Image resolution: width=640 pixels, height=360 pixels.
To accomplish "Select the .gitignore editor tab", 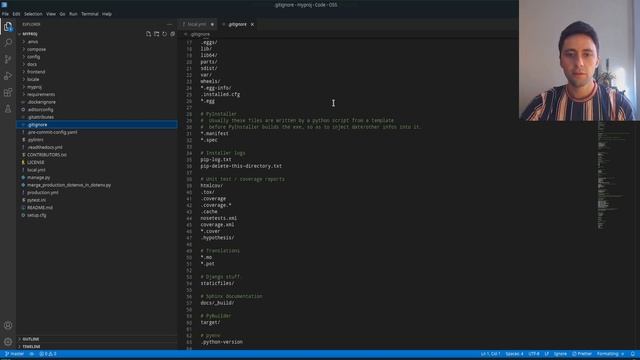I will 238,24.
